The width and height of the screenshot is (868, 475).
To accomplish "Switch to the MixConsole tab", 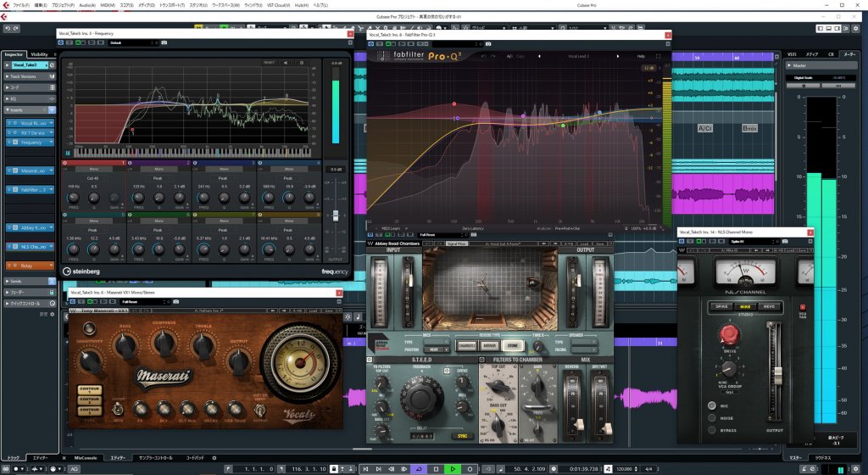I will [x=86, y=458].
